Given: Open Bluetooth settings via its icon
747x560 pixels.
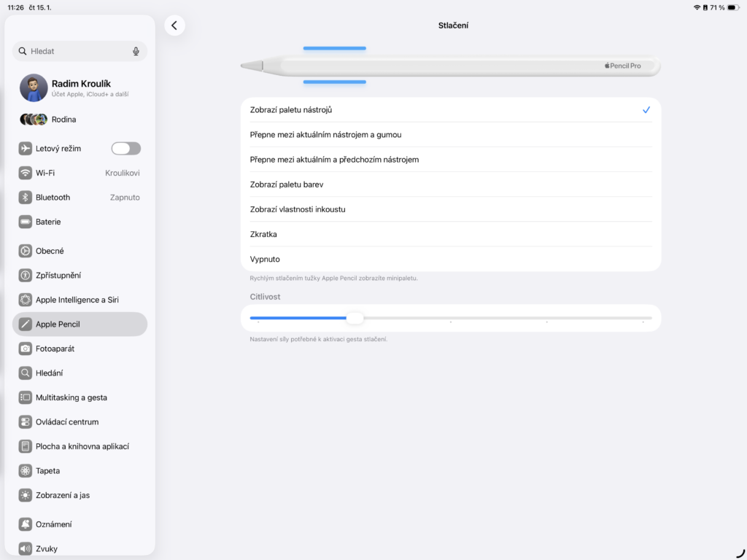Looking at the screenshot, I should coord(26,198).
